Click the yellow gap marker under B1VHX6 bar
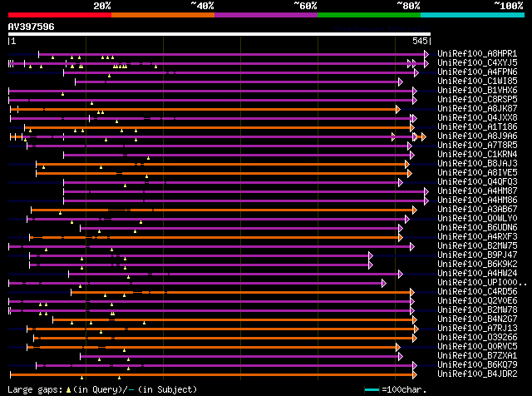This screenshot has width=532, height=396. coord(63,94)
